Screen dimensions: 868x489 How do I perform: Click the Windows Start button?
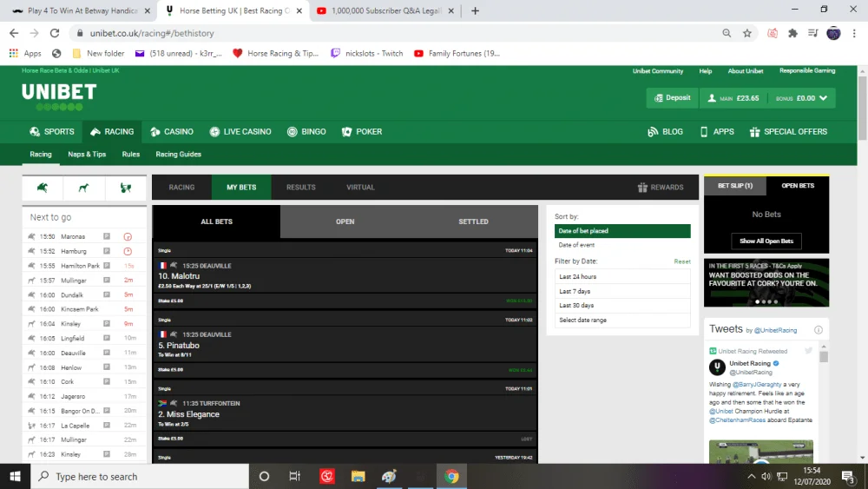pos(15,476)
